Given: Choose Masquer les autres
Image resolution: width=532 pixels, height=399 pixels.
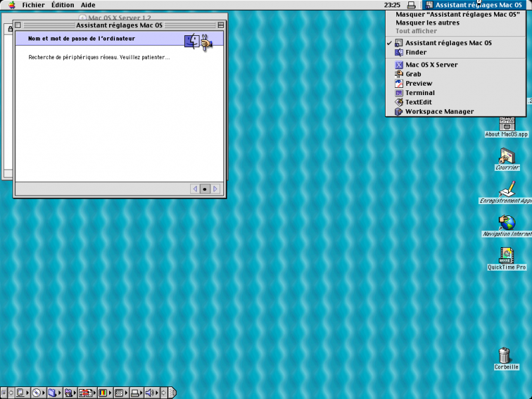Looking at the screenshot, I should coord(456,23).
